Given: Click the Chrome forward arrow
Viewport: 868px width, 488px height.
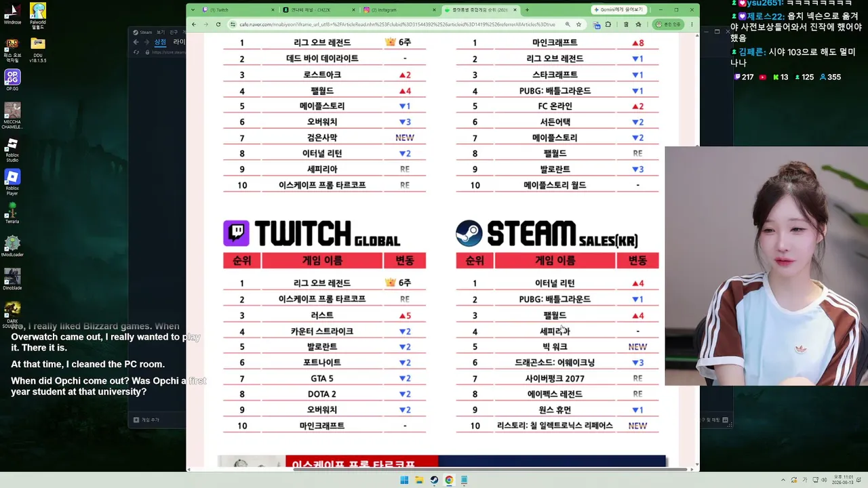Looking at the screenshot, I should [x=205, y=24].
